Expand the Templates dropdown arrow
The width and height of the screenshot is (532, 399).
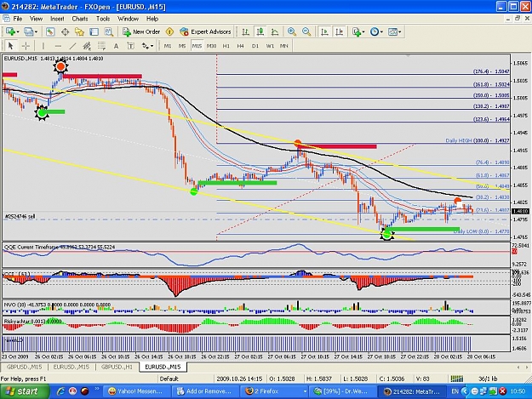(x=400, y=31)
